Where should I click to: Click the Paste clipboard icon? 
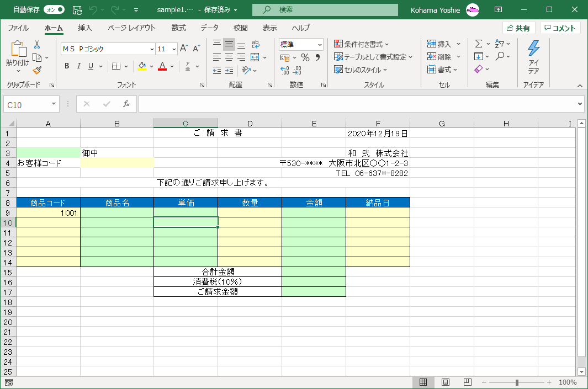click(18, 49)
